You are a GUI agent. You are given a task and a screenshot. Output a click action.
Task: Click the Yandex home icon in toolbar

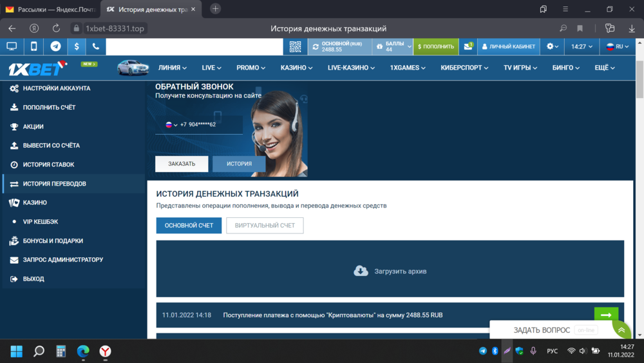click(34, 28)
